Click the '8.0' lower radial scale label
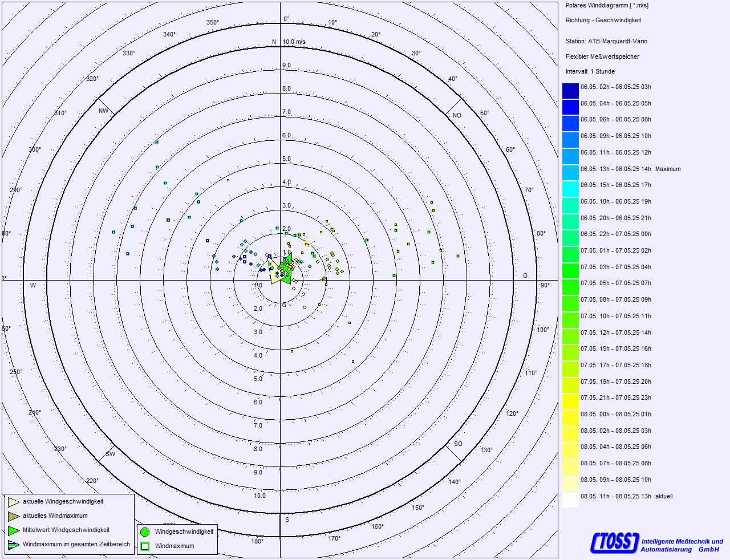Image resolution: width=730 pixels, height=560 pixels. (x=258, y=449)
